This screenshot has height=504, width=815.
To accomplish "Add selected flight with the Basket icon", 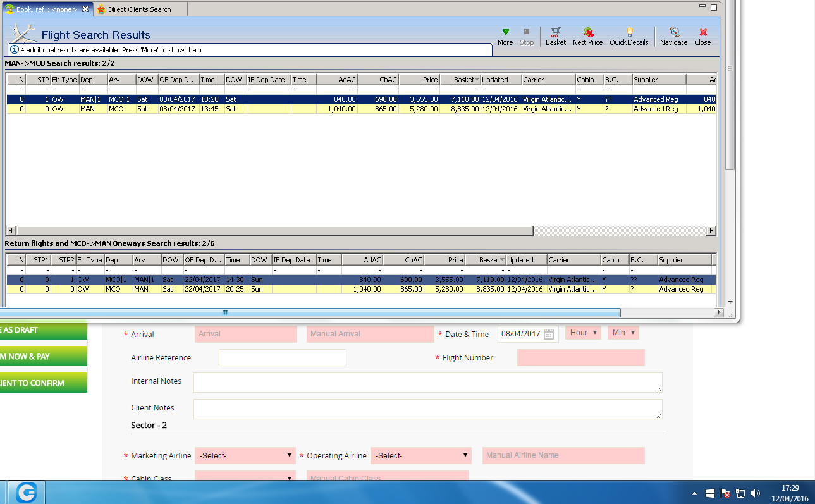I will [556, 32].
